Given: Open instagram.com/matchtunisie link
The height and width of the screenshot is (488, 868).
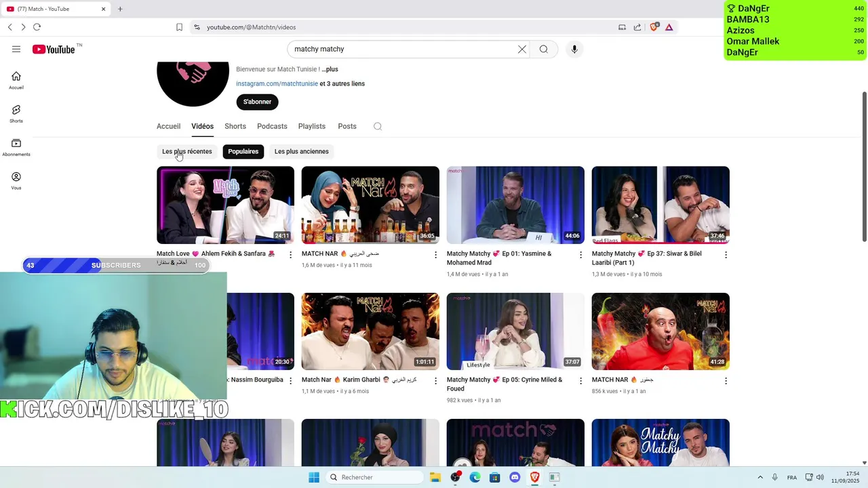Looking at the screenshot, I should pos(277,83).
